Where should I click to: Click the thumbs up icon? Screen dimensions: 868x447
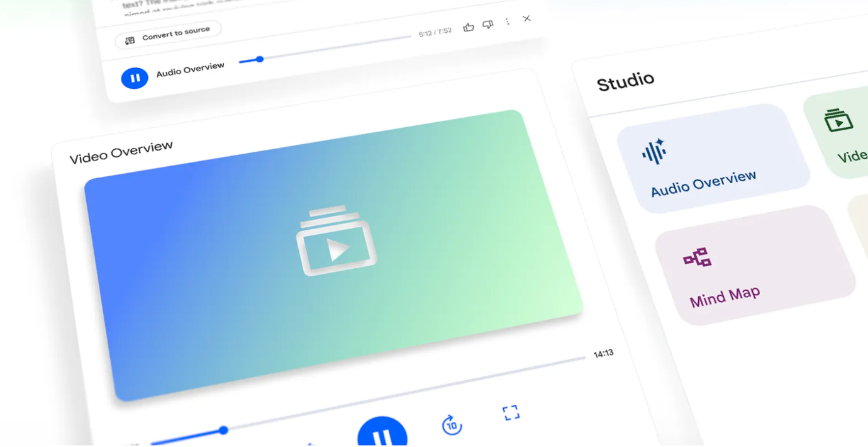point(468,27)
